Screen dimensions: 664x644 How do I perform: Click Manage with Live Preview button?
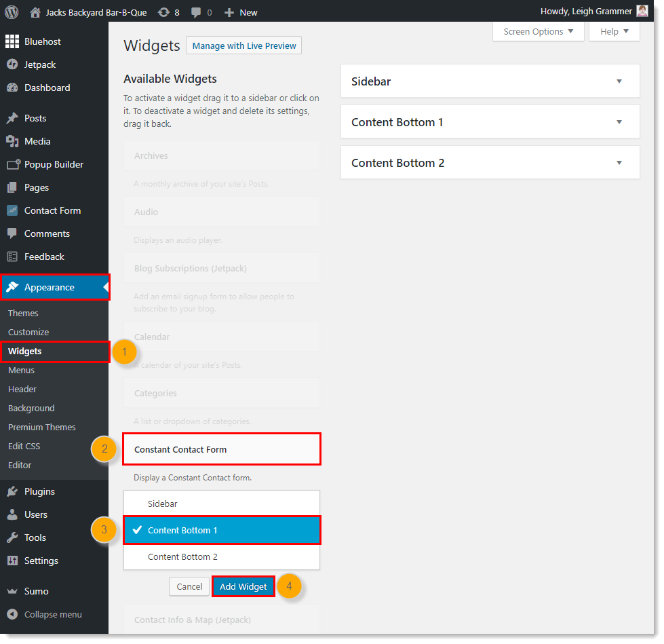tap(244, 45)
